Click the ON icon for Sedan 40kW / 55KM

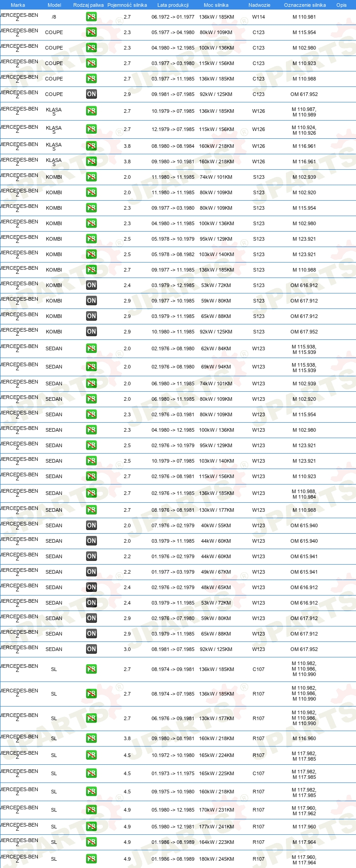click(x=92, y=525)
